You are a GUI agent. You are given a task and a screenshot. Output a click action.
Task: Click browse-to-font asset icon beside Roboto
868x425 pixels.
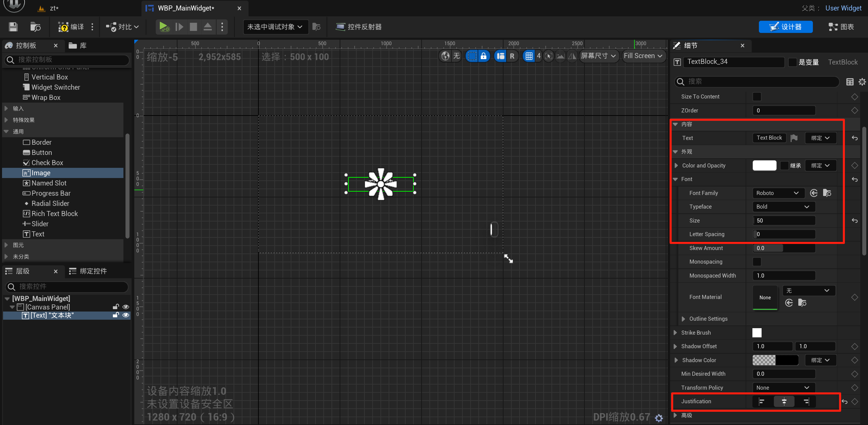tap(827, 193)
